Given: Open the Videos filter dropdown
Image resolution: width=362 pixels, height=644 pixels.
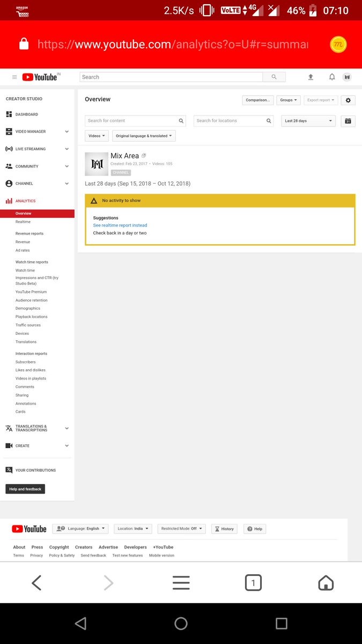Looking at the screenshot, I should (97, 136).
